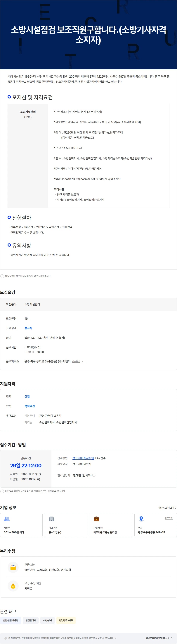
Task: Click the 소방시설점검 보조직원구합니다 title
Action: (x=88, y=35)
